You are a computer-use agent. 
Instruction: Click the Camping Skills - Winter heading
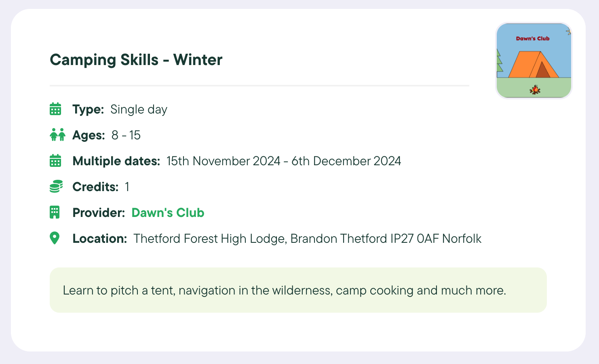136,60
